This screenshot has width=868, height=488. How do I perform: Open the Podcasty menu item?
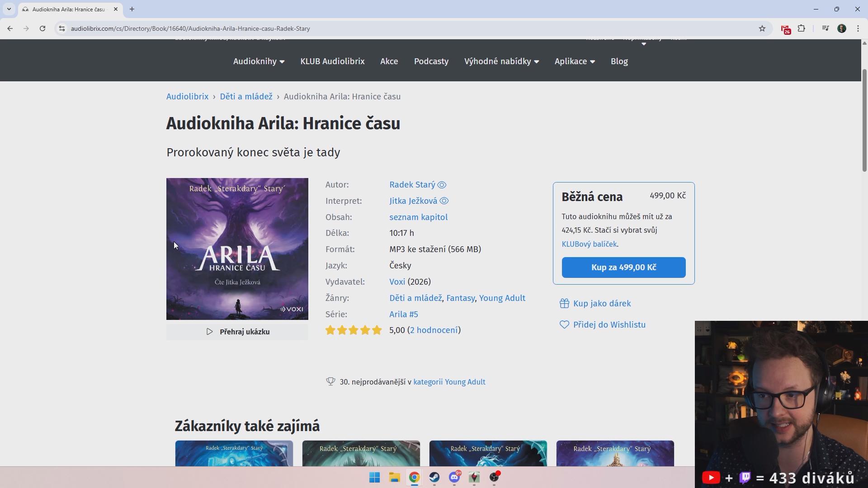coord(431,61)
